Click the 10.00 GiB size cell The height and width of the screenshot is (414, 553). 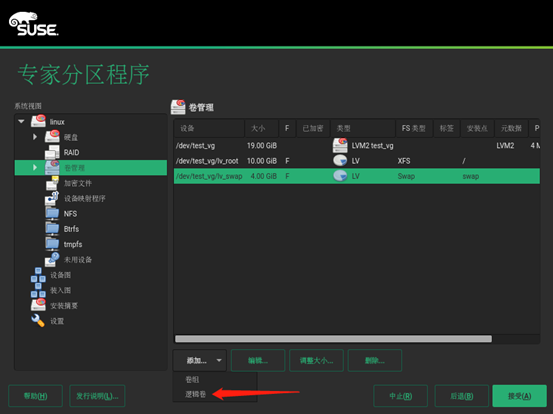coord(262,161)
